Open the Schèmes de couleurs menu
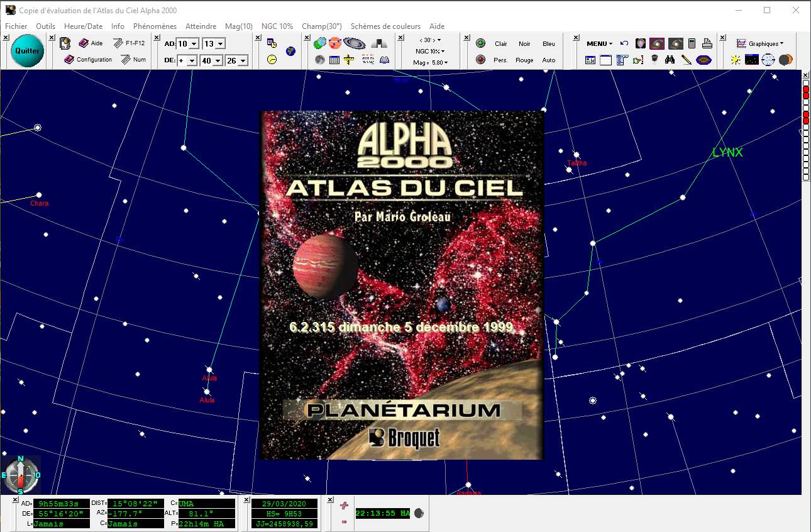 (385, 26)
